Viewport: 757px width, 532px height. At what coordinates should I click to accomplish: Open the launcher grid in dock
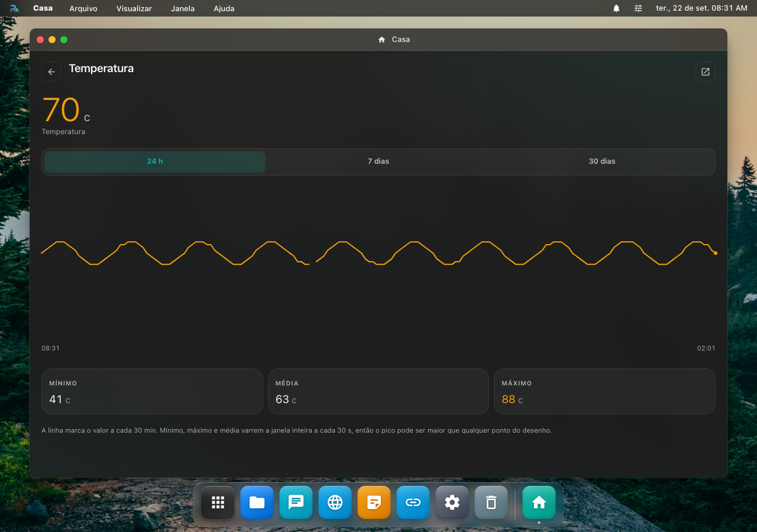[218, 502]
